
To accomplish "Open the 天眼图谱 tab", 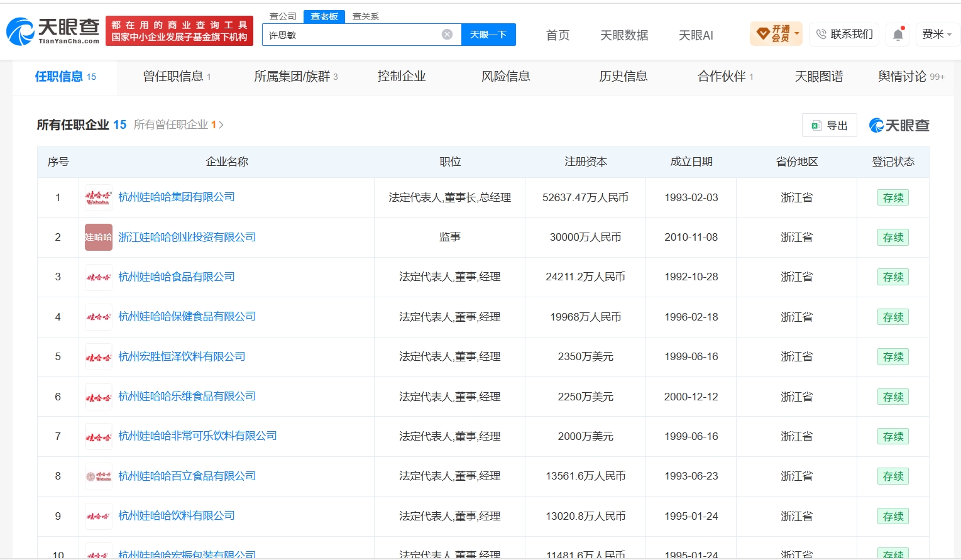I will 819,77.
